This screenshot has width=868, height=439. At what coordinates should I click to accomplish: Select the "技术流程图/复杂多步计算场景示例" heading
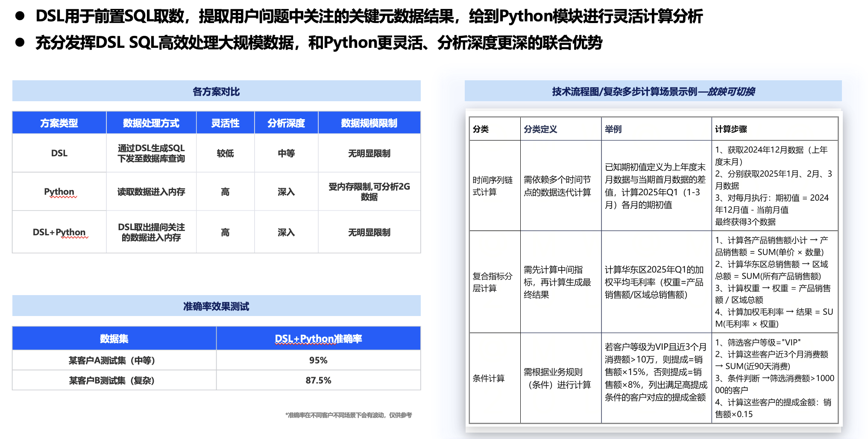[x=653, y=91]
